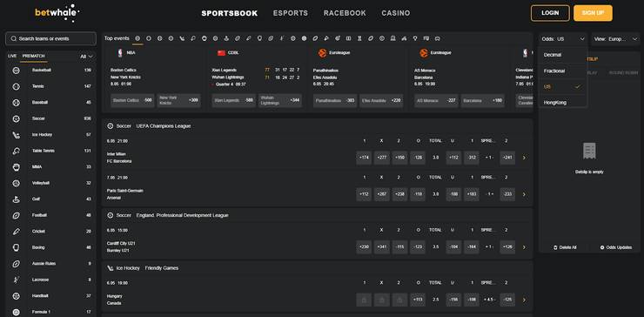The image size is (644, 317).
Task: Bet Panathinaikos -303 in Euroleague card
Action: tap(335, 100)
